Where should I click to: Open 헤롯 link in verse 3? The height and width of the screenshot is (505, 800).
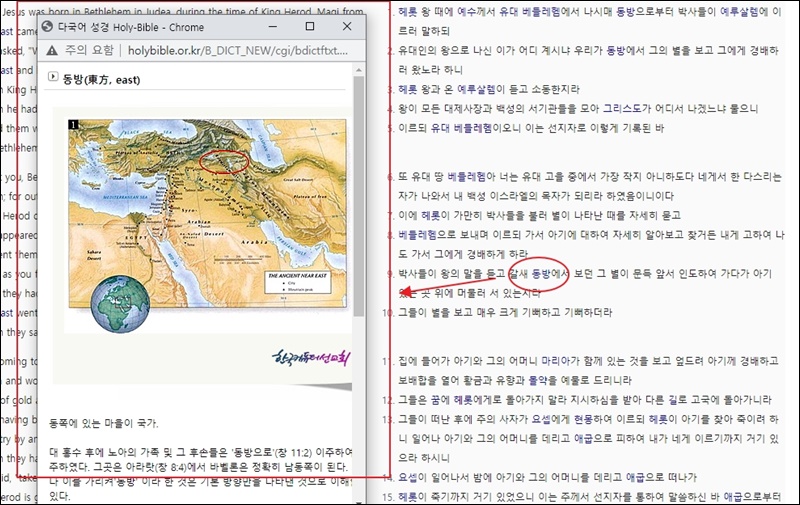pyautogui.click(x=408, y=89)
